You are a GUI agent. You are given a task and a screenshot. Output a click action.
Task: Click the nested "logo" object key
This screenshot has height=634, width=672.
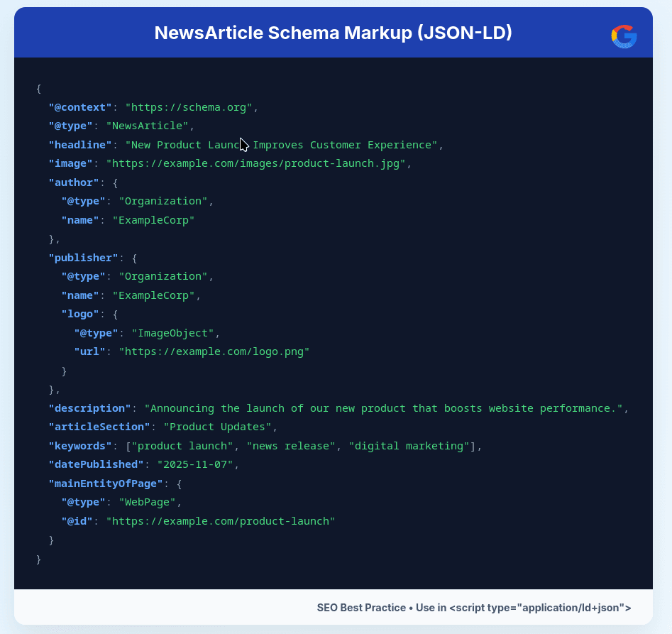80,314
